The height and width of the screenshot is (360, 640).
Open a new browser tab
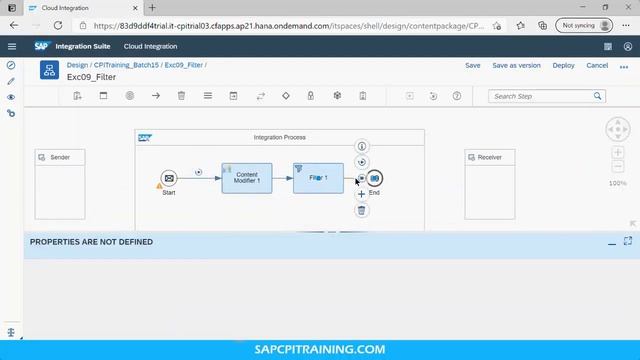pyautogui.click(x=152, y=8)
